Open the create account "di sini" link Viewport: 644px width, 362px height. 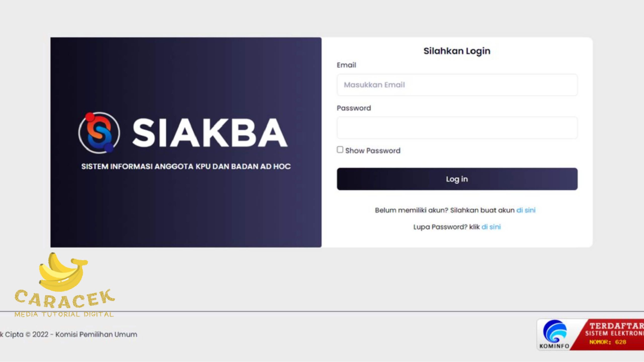(526, 210)
